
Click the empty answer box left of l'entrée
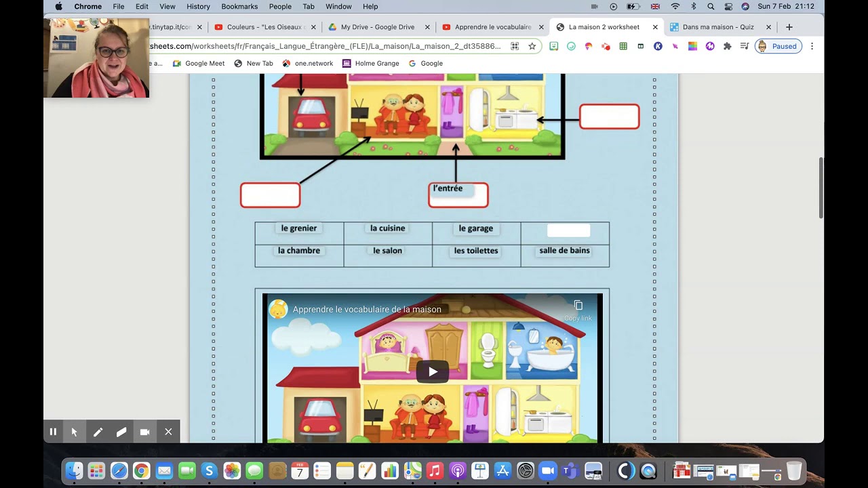(x=270, y=195)
